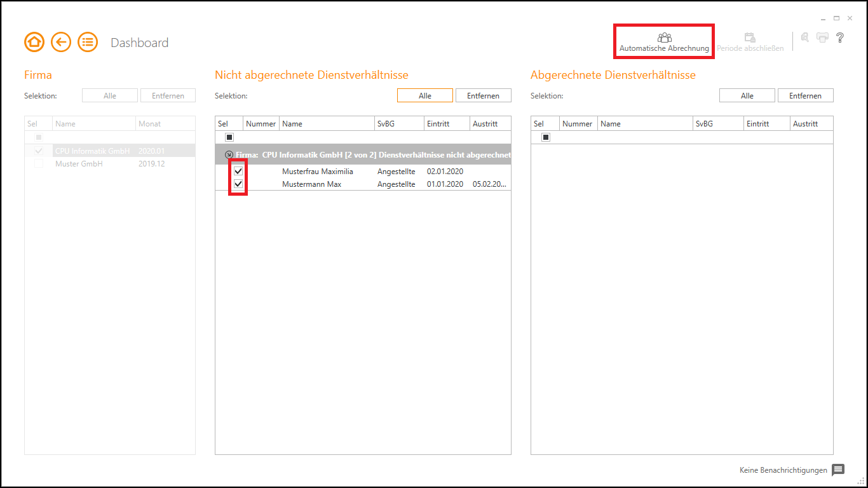This screenshot has height=488, width=868.
Task: Toggle select-all box in Firma list
Action: 39,137
